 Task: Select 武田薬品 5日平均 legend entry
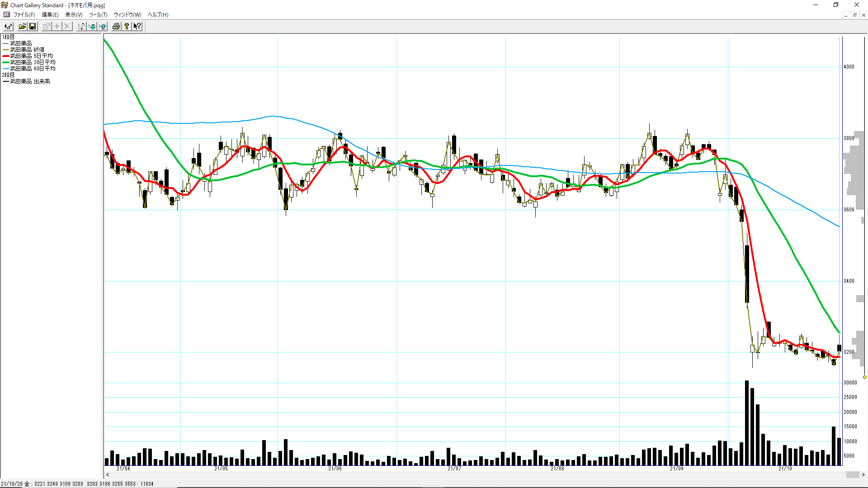pos(31,56)
